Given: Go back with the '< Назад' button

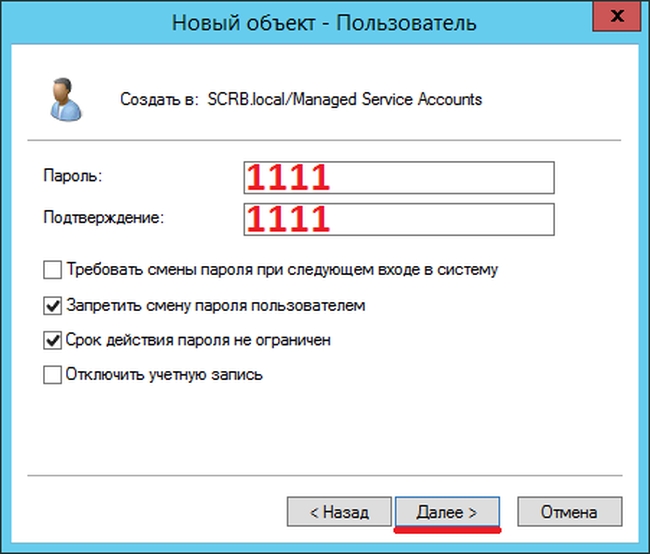Looking at the screenshot, I should pos(338,511).
